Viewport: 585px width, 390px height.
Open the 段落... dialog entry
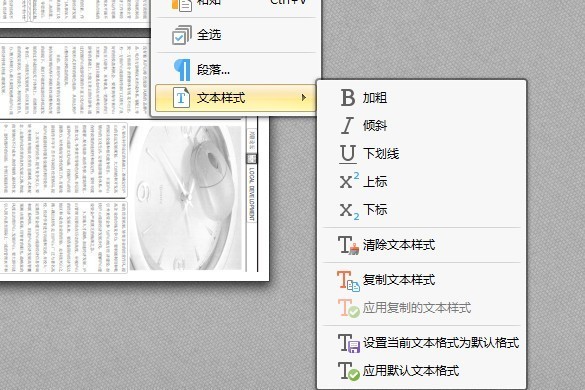(x=213, y=70)
